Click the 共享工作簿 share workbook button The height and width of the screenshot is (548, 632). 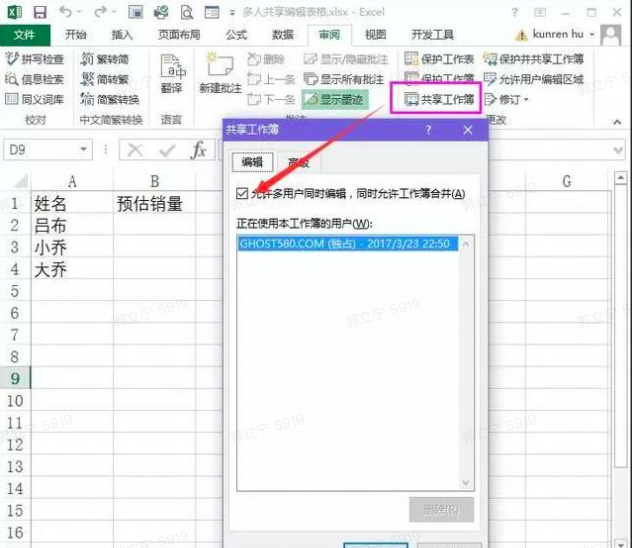(439, 99)
